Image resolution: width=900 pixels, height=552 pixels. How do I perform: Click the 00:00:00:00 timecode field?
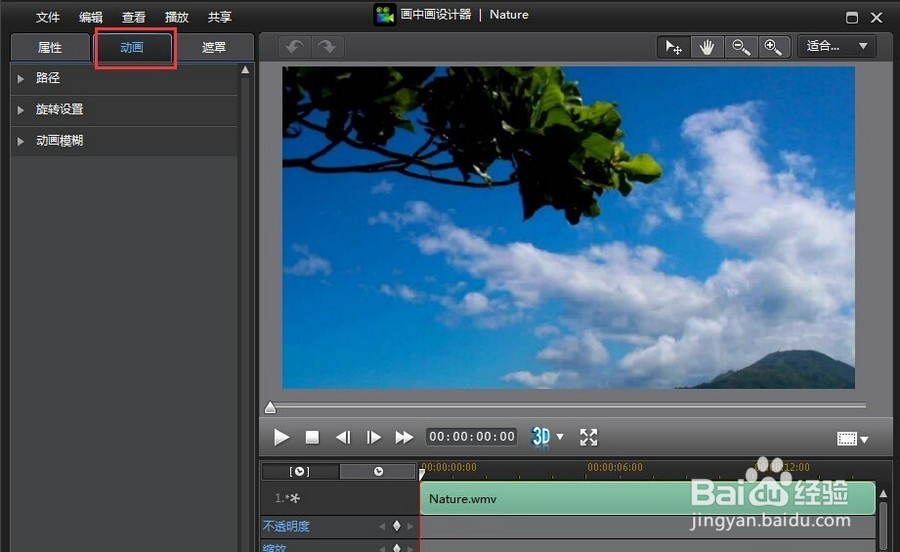click(x=471, y=437)
